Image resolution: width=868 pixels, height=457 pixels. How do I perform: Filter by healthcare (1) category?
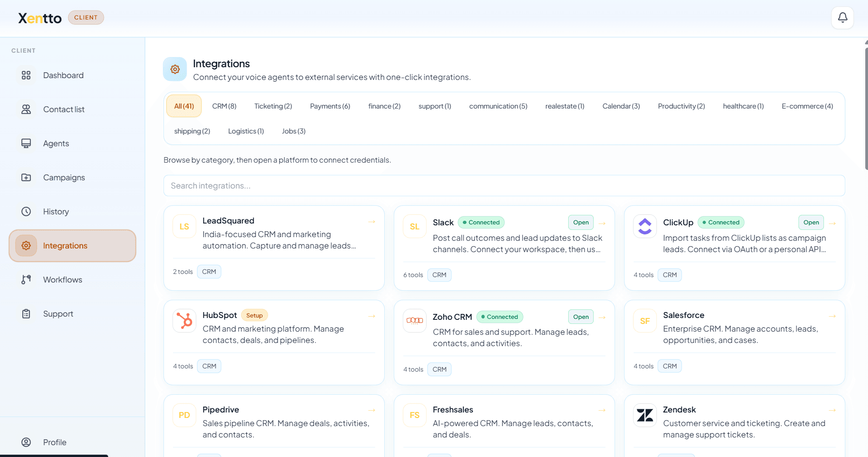click(743, 106)
